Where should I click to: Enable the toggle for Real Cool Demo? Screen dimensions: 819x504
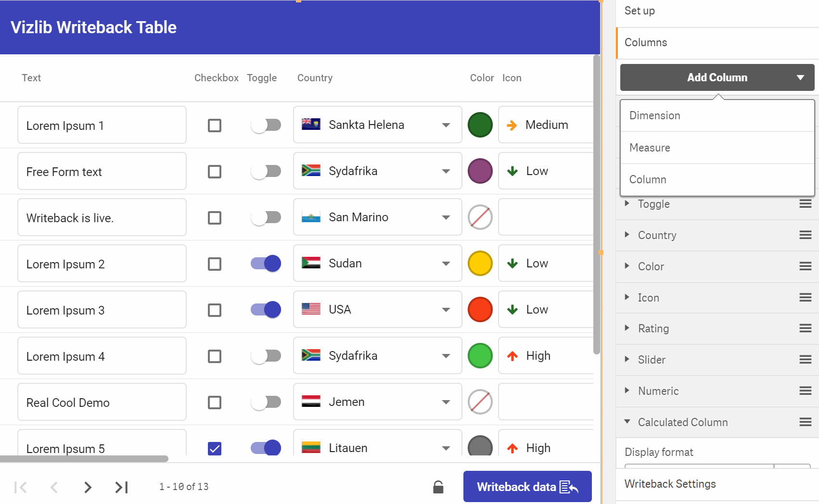tap(266, 403)
